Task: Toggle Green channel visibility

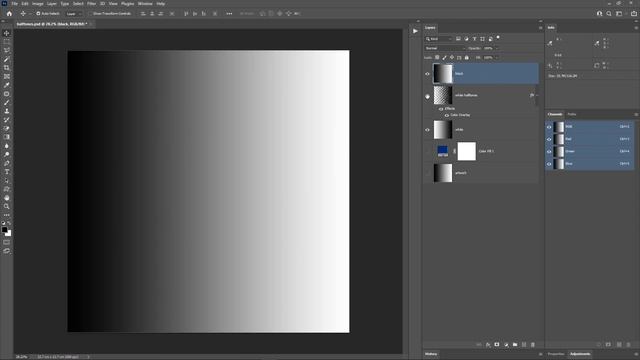Action: 549,151
